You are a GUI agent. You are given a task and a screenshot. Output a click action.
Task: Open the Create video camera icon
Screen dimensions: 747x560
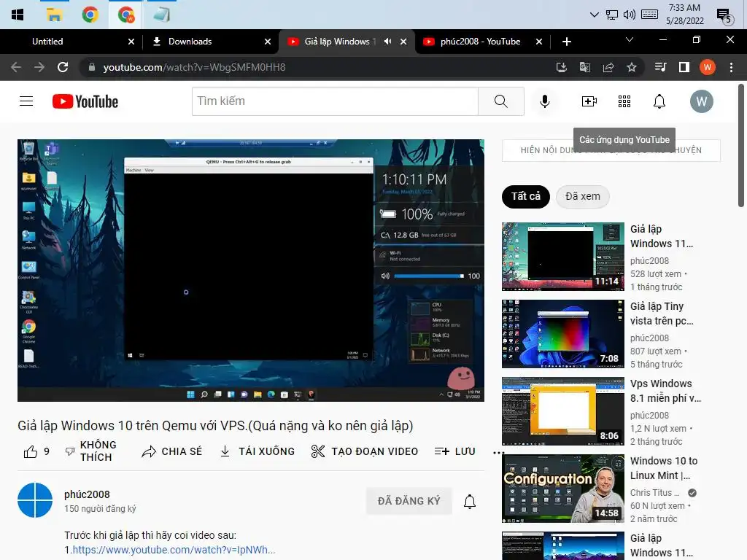pos(589,101)
